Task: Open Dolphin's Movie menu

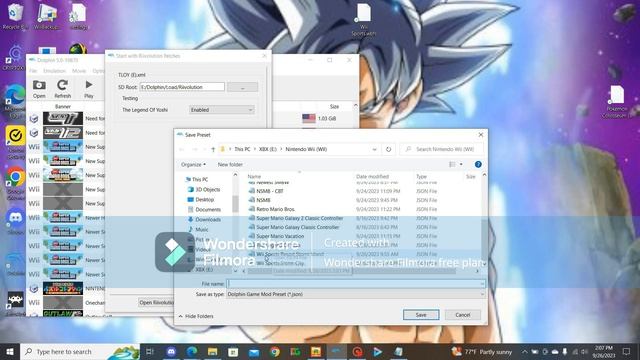Action: tap(79, 71)
